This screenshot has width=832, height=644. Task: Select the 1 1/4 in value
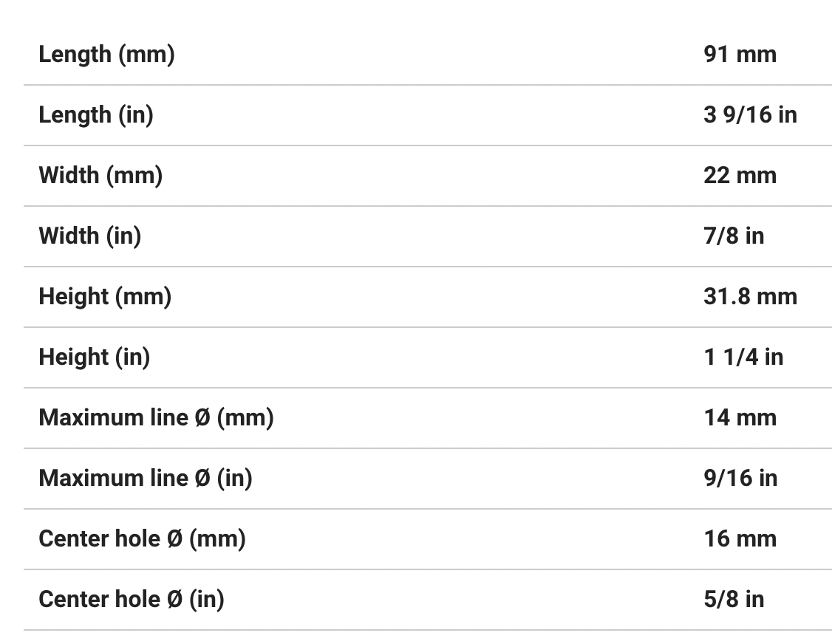743,357
